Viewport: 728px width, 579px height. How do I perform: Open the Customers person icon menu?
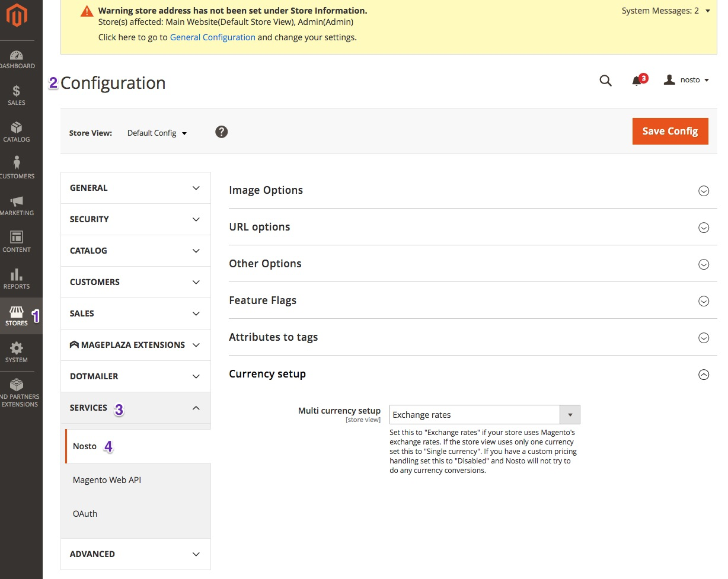pos(17,169)
